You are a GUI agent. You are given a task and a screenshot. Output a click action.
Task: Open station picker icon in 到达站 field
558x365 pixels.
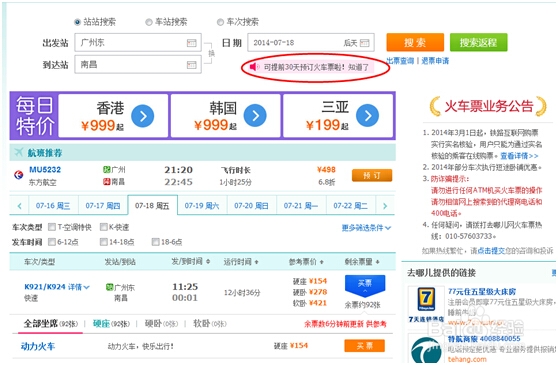click(x=191, y=65)
